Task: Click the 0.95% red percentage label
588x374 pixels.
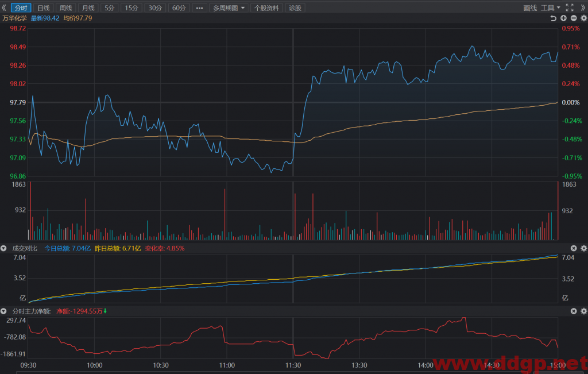Action: tap(571, 29)
